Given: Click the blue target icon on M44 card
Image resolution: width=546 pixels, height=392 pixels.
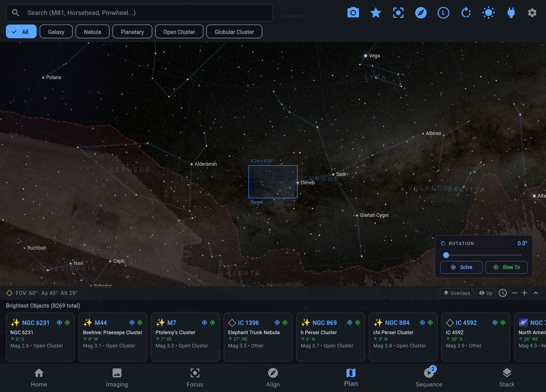Looking at the screenshot, I should 132,322.
